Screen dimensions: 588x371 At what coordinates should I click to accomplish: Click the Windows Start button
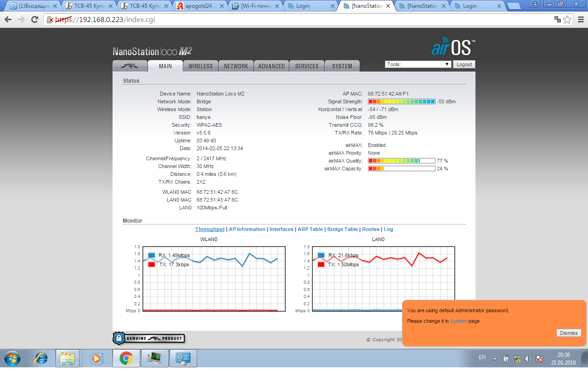click(x=11, y=358)
